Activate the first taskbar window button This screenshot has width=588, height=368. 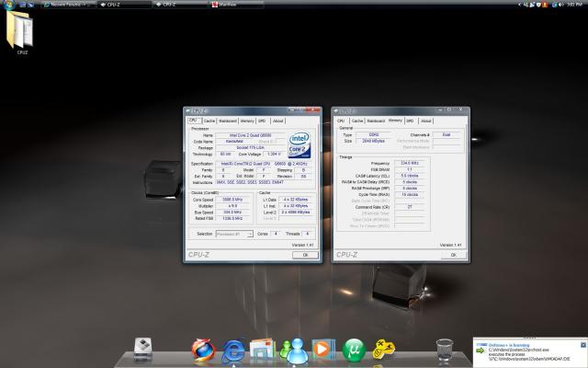[x=68, y=5]
